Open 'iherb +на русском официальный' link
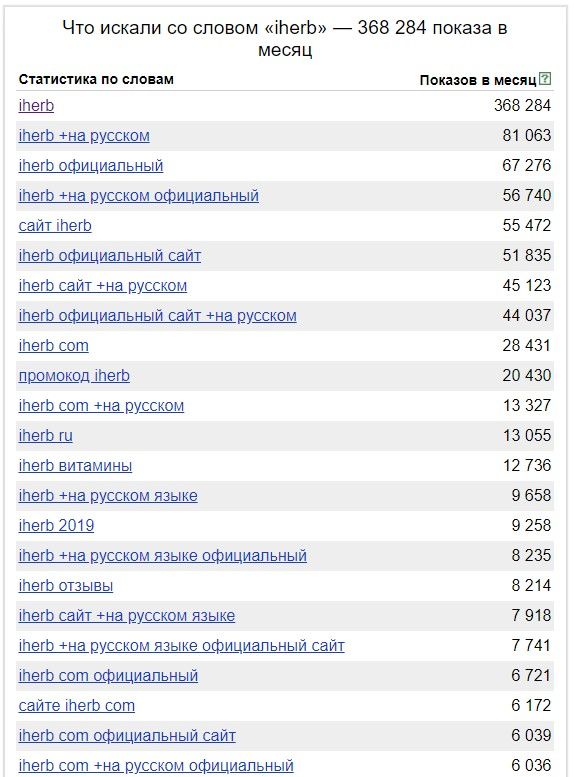This screenshot has height=777, width=575. [x=138, y=196]
